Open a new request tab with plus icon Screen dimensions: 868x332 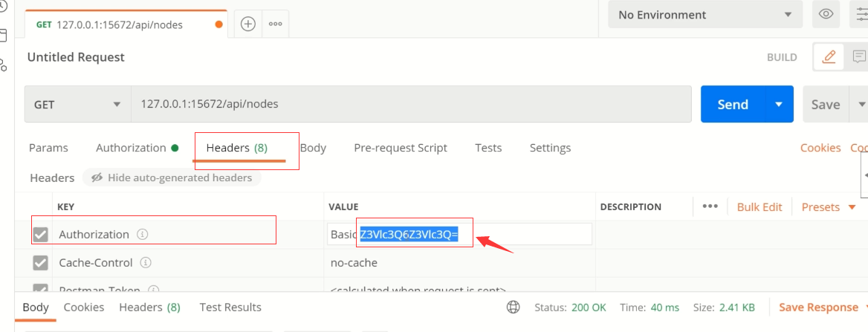pos(247,24)
